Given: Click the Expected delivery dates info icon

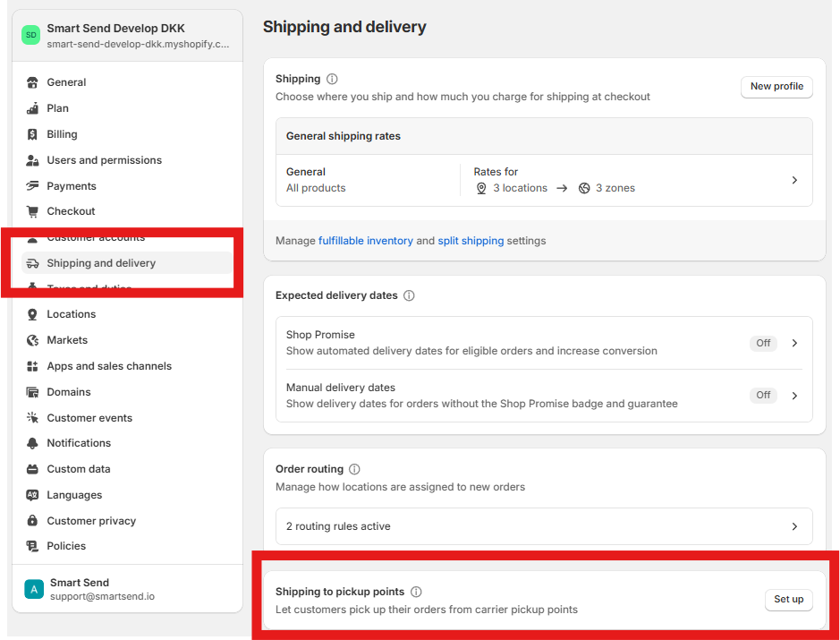Looking at the screenshot, I should (x=409, y=295).
